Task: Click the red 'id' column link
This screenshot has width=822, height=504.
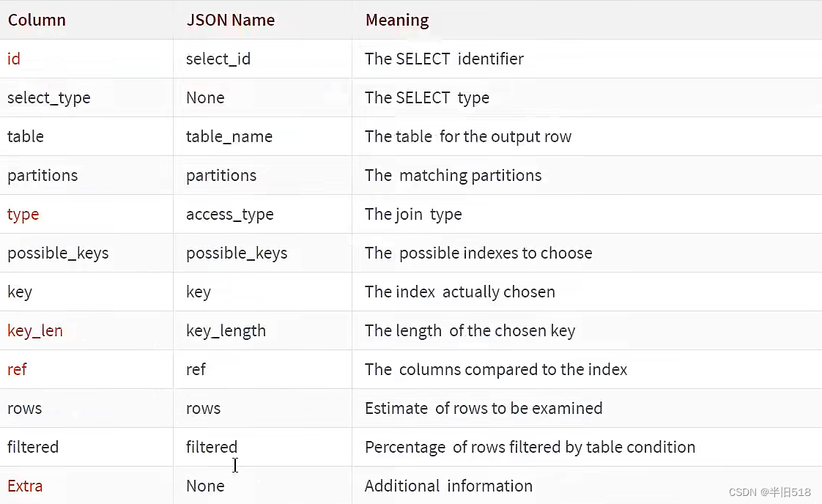Action: tap(14, 59)
